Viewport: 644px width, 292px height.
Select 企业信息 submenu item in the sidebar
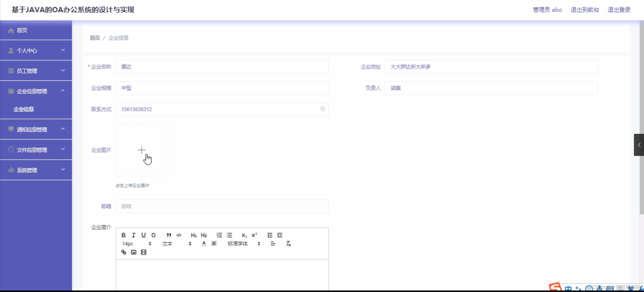[x=24, y=109]
